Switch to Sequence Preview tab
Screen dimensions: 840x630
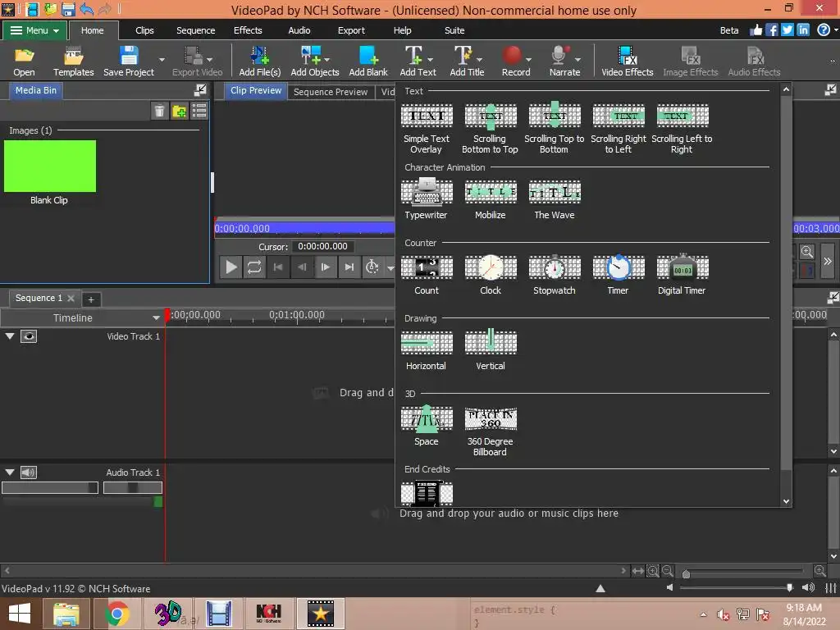pos(331,92)
